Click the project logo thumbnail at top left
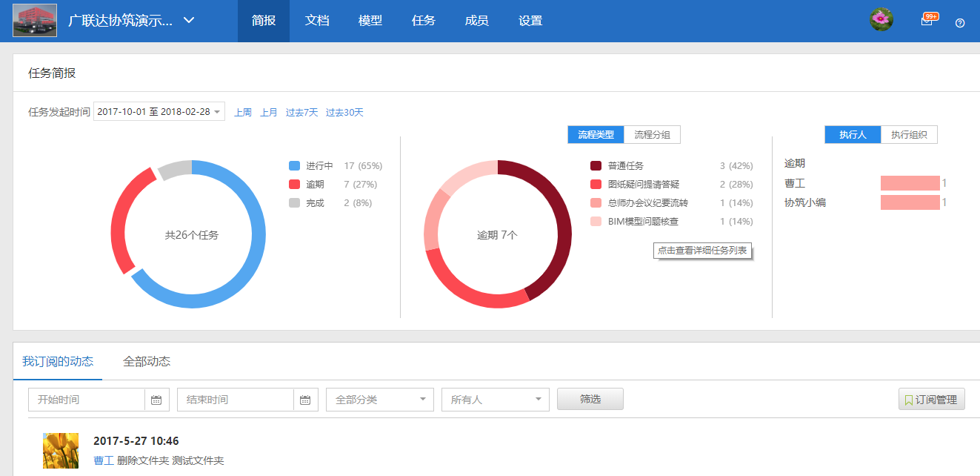This screenshot has height=476, width=980. 34,20
